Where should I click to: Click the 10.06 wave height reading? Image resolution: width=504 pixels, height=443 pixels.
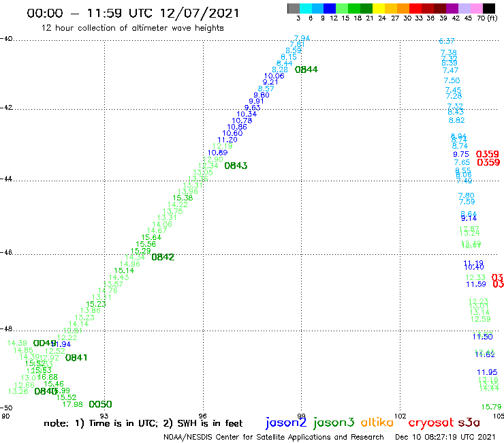274,76
